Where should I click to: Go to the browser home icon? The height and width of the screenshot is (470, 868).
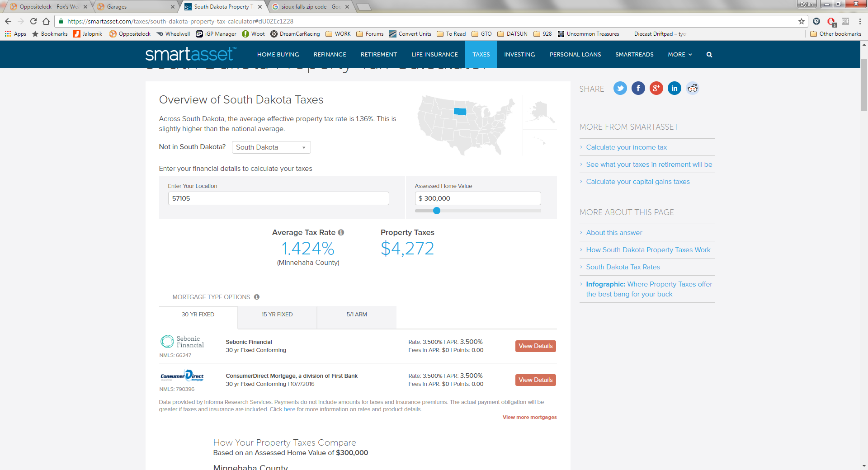tap(46, 21)
